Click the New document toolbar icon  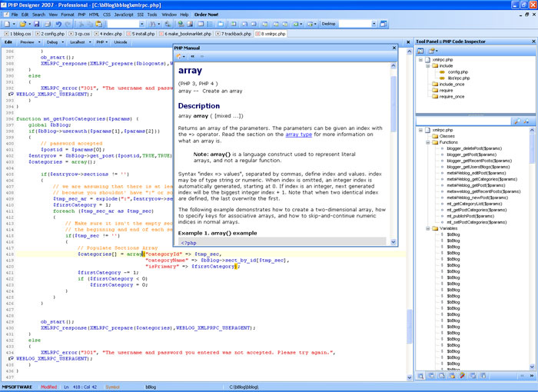[x=6, y=25]
